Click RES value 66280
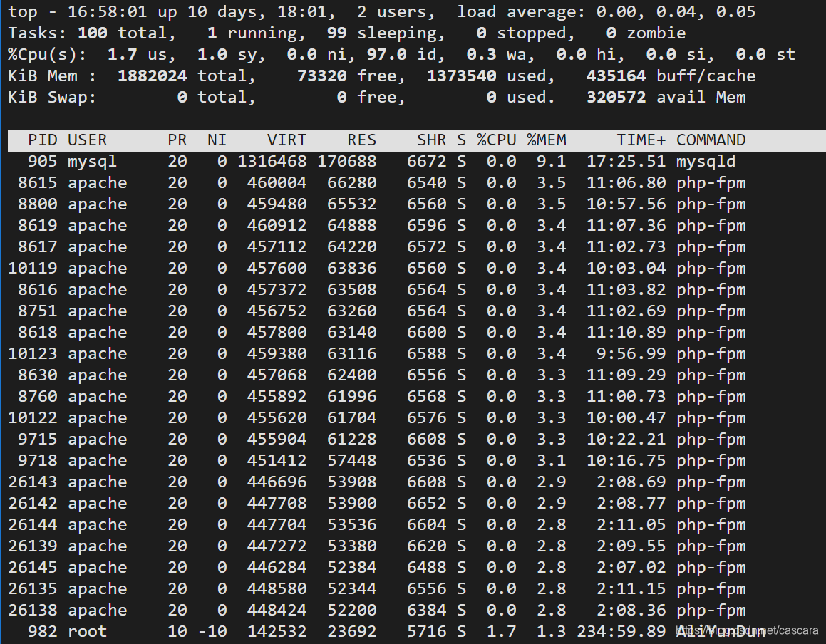Image resolution: width=826 pixels, height=644 pixels. pos(352,182)
